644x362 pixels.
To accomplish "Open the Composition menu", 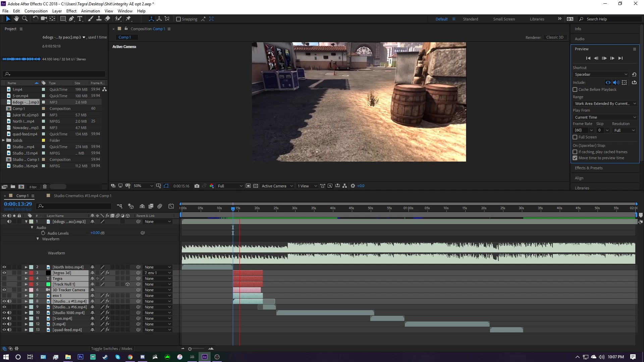I will 36,11.
